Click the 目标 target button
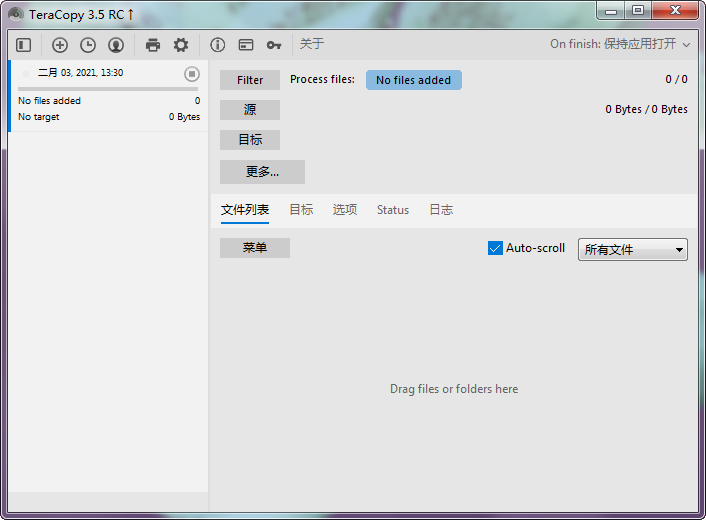Screen dimensions: 706x520 tap(250, 140)
